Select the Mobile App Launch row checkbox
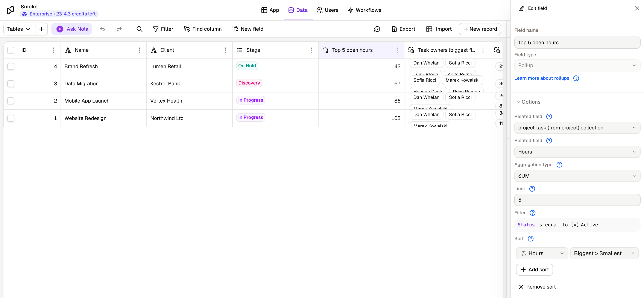Screen dimensions: 644x298 click(11, 101)
